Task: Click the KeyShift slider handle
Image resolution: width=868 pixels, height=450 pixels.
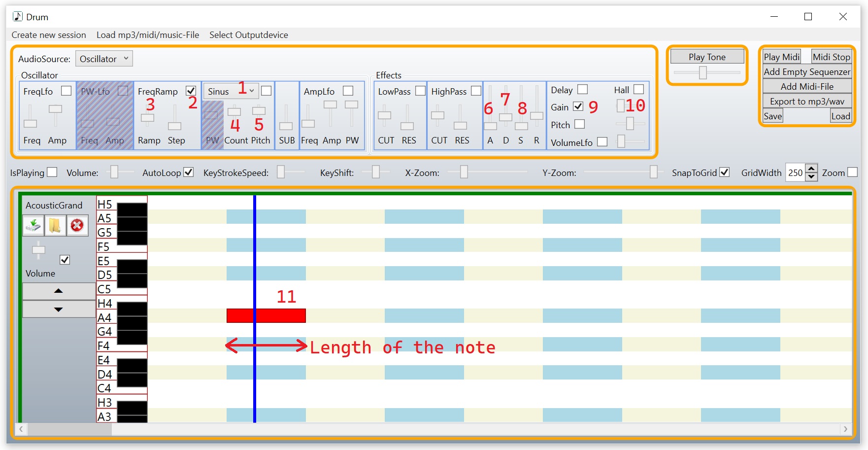Action: click(x=376, y=172)
